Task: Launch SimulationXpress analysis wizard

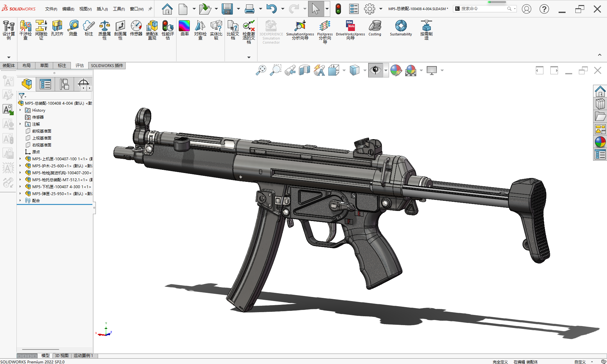Action: pyautogui.click(x=300, y=30)
